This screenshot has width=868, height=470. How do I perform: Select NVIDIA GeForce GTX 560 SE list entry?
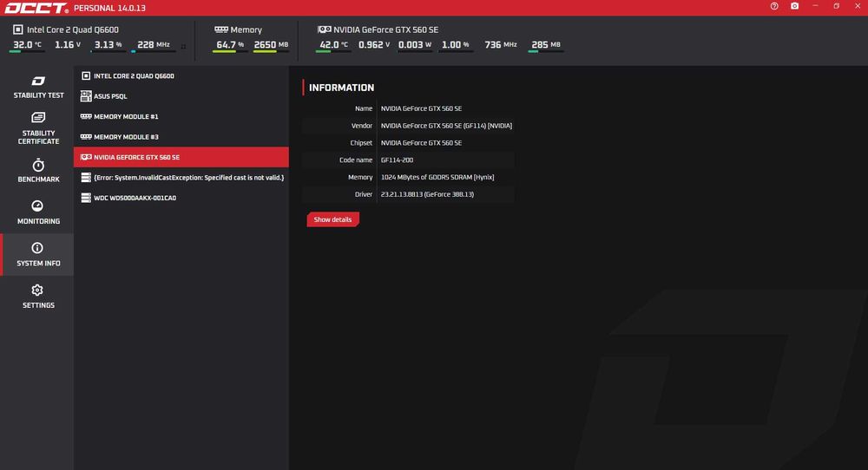pyautogui.click(x=181, y=157)
